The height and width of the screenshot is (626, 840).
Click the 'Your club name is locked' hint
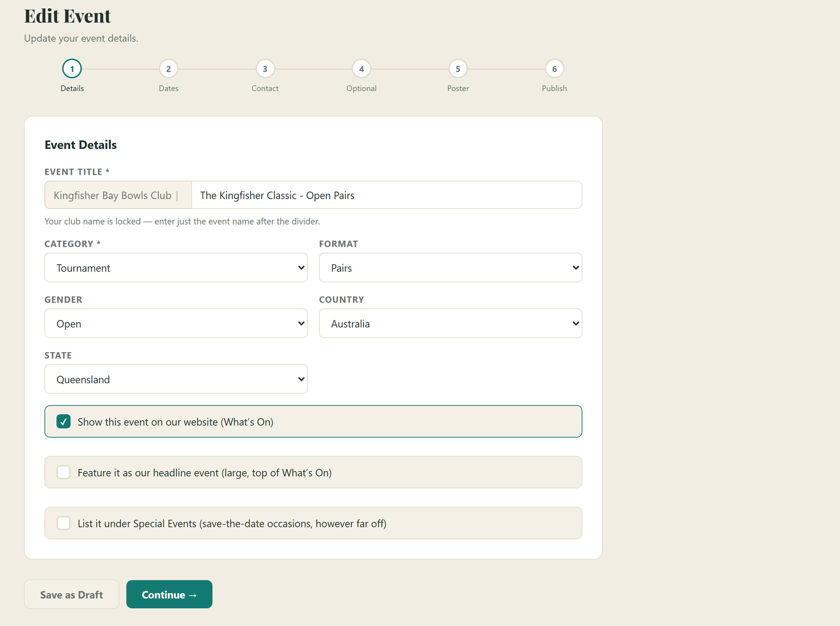tap(182, 221)
